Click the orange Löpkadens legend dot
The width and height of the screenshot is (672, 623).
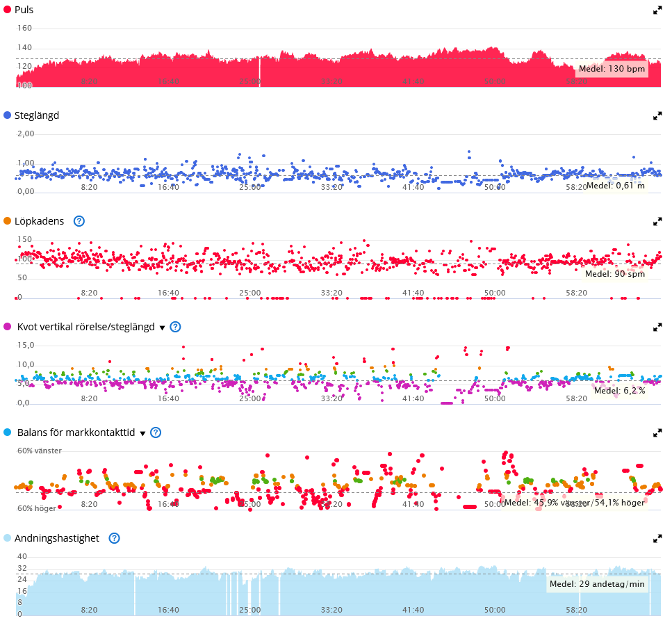click(x=7, y=221)
